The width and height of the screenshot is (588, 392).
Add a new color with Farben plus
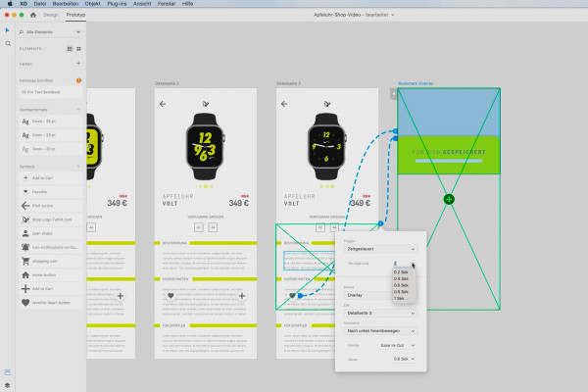click(x=78, y=64)
